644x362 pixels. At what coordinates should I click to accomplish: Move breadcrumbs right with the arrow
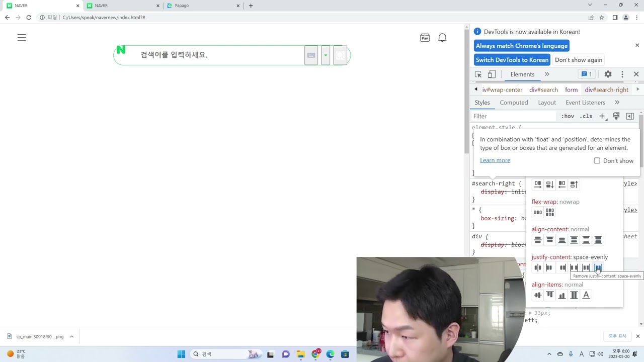click(638, 89)
